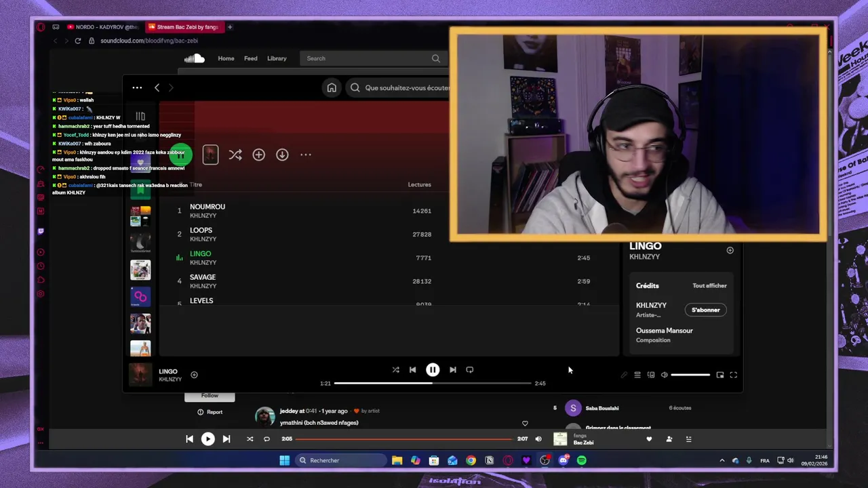Select the Stream Bac Zebi browser tab
This screenshot has width=868, height=488.
coord(184,27)
